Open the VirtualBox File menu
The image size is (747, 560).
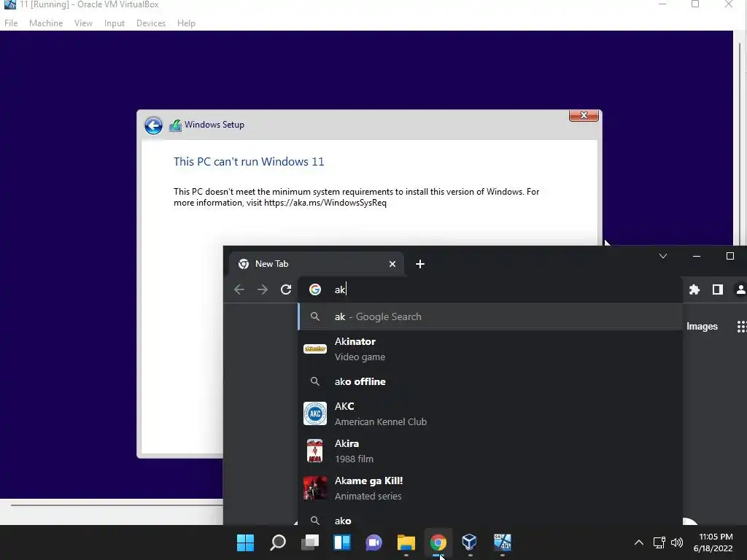(11, 23)
